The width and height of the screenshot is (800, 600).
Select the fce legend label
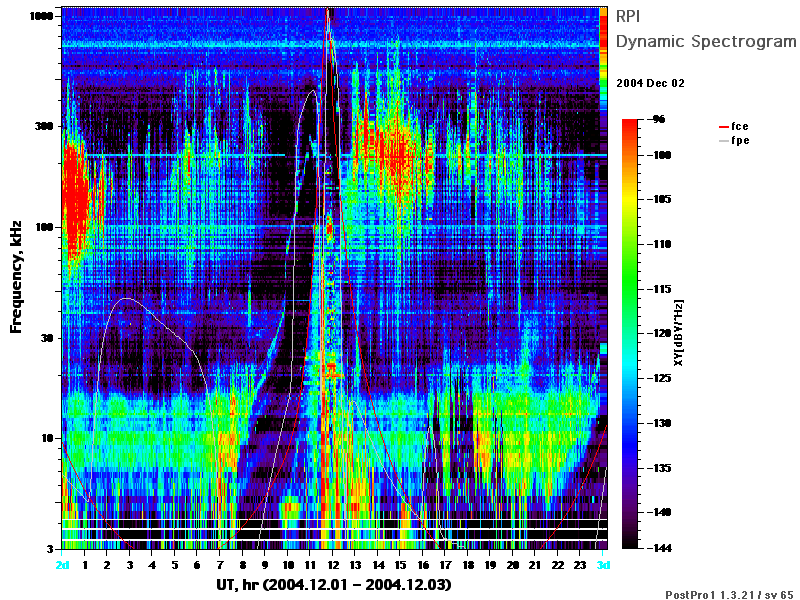(x=739, y=126)
